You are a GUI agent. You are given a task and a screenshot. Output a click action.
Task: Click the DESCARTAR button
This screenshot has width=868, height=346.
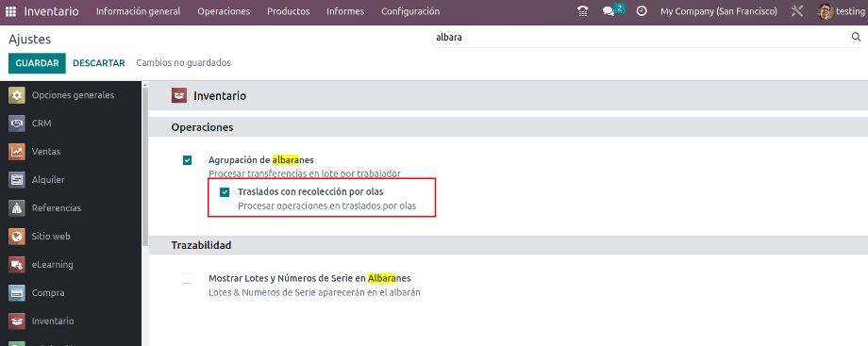coord(99,63)
